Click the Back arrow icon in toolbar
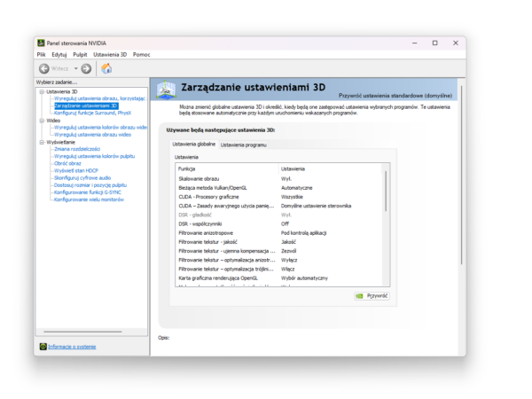Image resolution: width=532 pixels, height=399 pixels. 44,68
